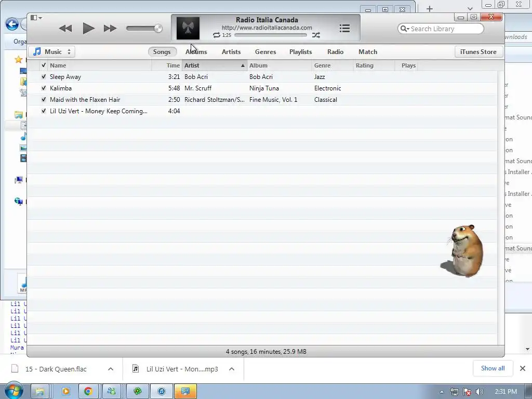Open the iTunes window menu icon
The image size is (532, 399).
tap(36, 18)
